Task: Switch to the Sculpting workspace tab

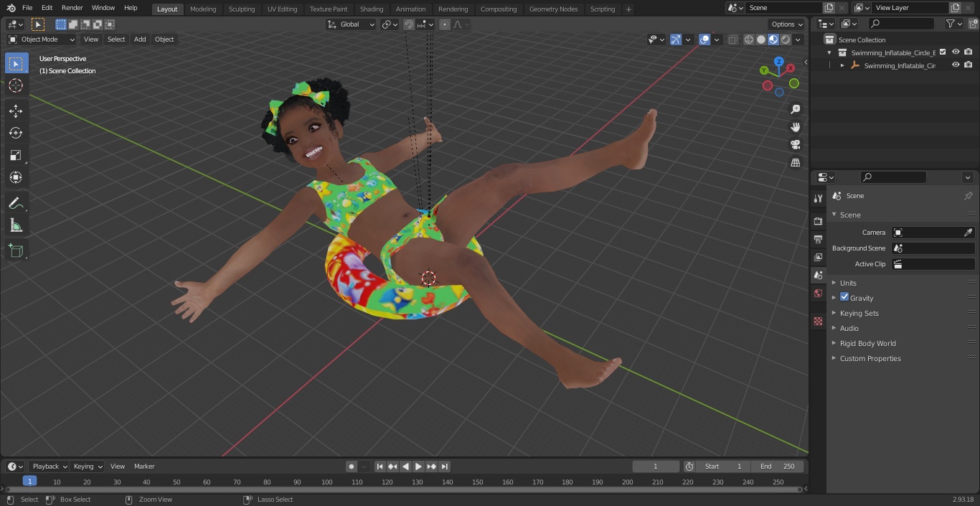Action: pos(242,9)
